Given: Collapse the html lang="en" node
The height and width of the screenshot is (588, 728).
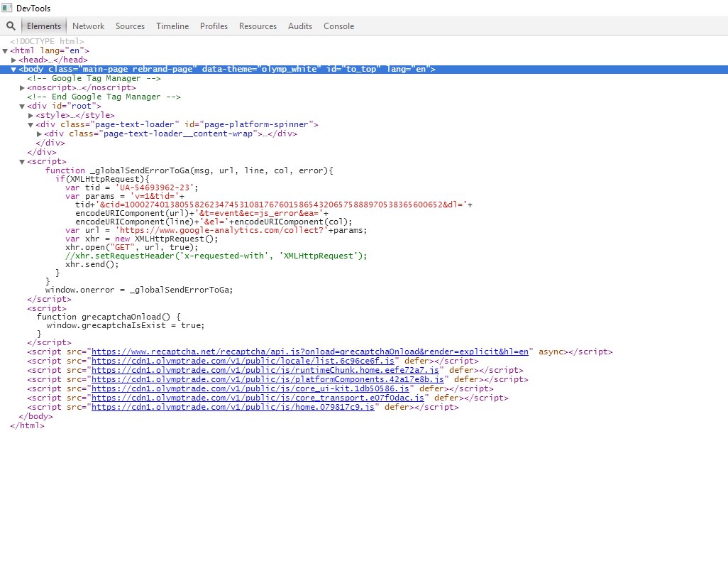Looking at the screenshot, I should pos(5,50).
